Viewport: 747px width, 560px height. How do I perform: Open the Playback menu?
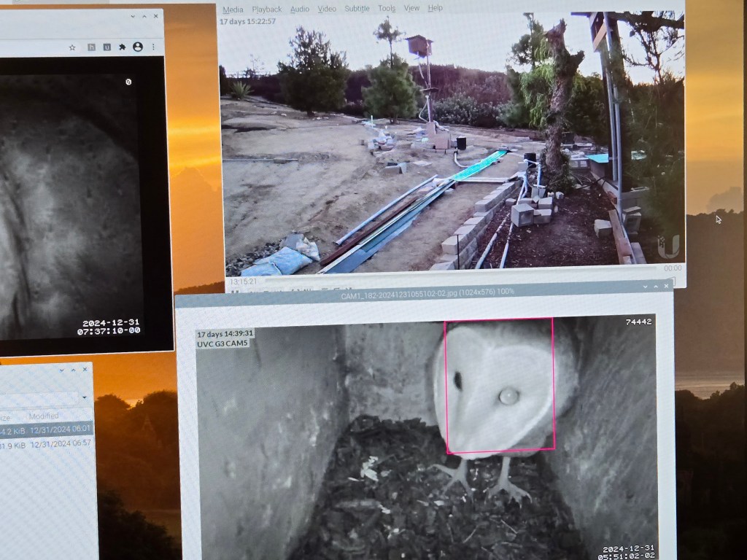[x=266, y=9]
